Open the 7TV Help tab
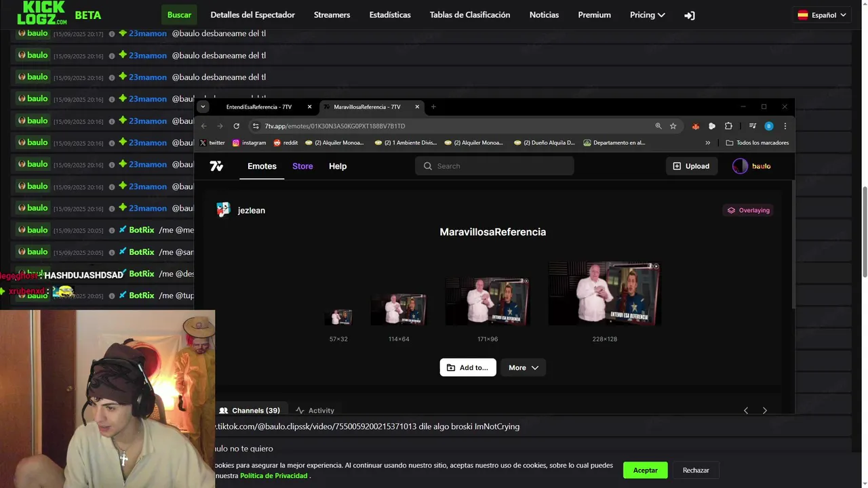Image resolution: width=868 pixels, height=488 pixels. [x=338, y=166]
